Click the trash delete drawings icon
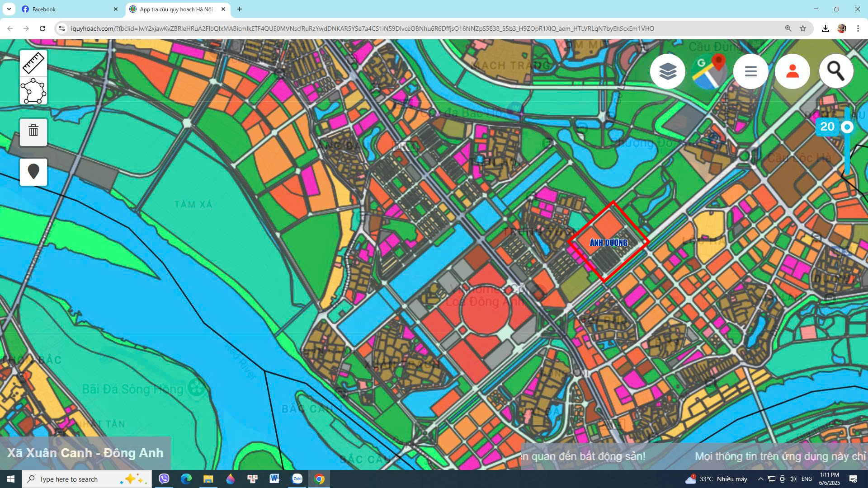 [x=33, y=131]
